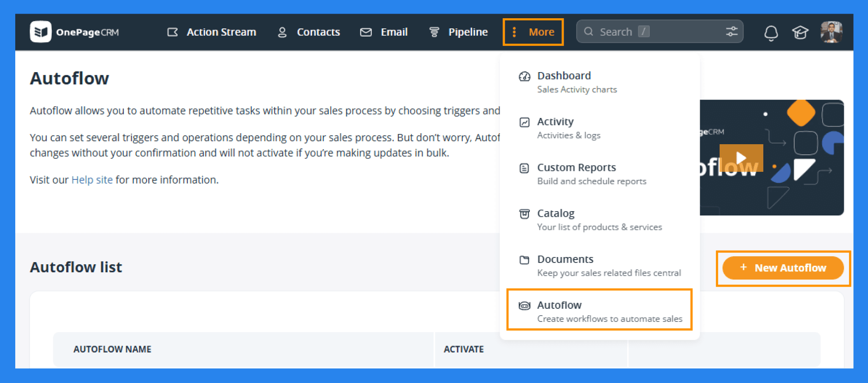This screenshot has width=868, height=383.
Task: Open Action Stream in navigation bar
Action: (211, 32)
